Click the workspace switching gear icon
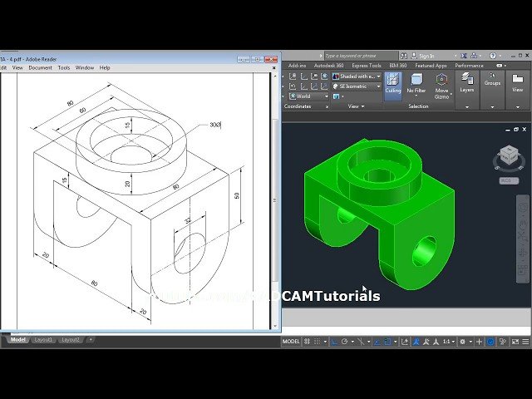The image size is (532, 399). 462,342
